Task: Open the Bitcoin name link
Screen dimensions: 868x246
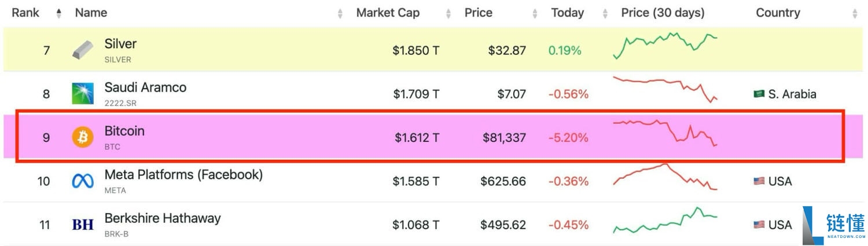Action: (x=124, y=131)
